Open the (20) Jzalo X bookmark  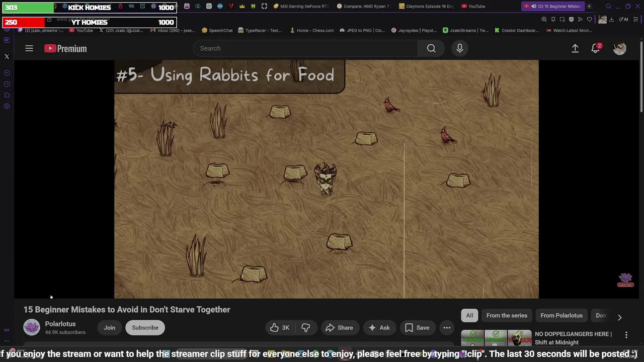pyautogui.click(x=121, y=30)
